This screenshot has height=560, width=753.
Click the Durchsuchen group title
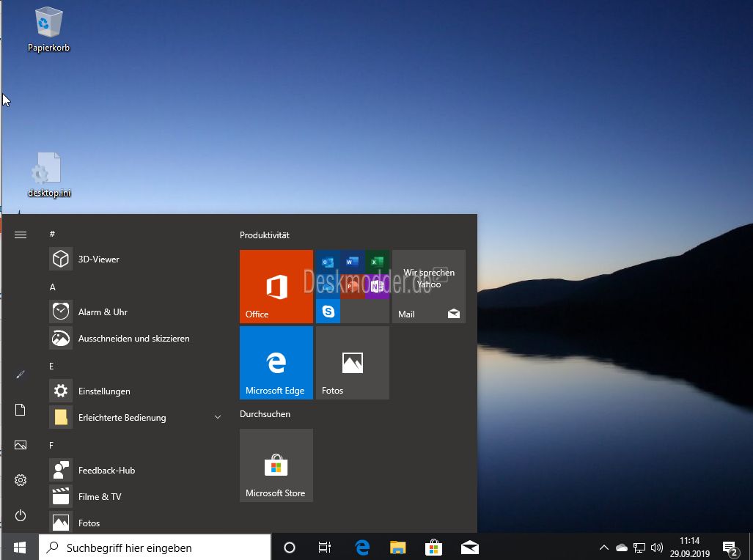(265, 414)
